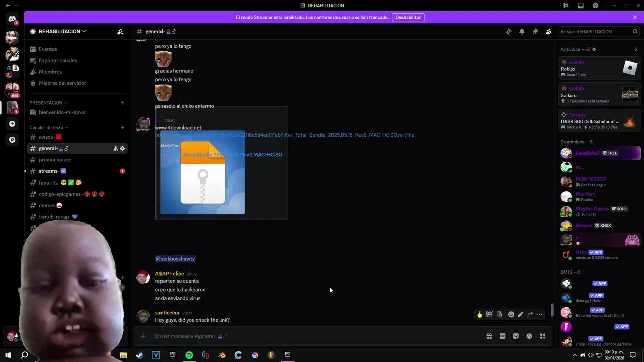Click Deshabilitar to turn off Streamer mode
The width and height of the screenshot is (644, 362).
[408, 17]
